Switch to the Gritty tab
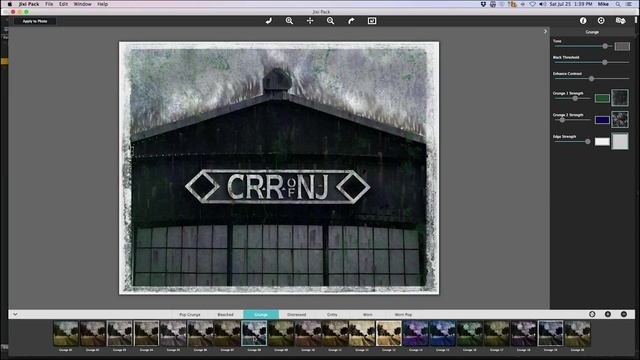The height and width of the screenshot is (360, 640). pyautogui.click(x=332, y=315)
